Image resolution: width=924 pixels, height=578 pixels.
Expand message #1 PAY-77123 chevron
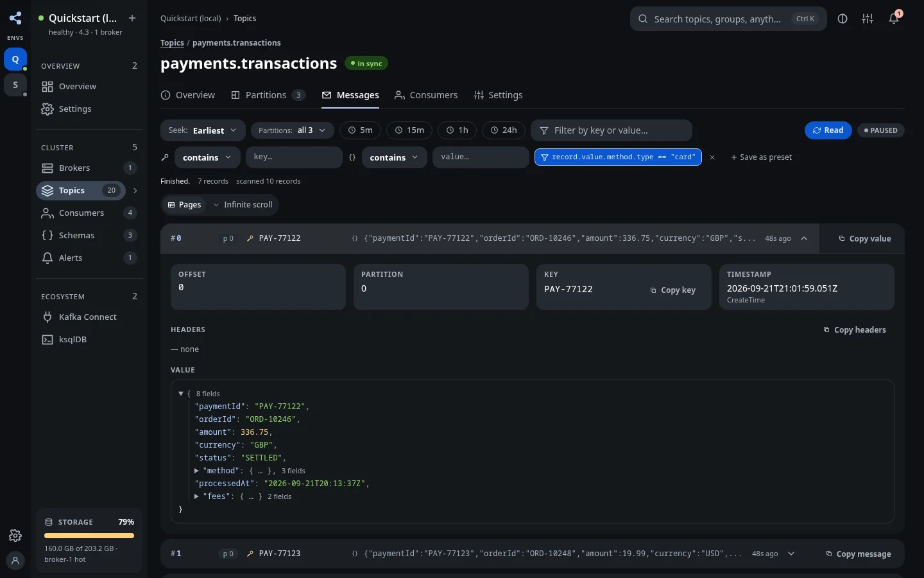791,554
